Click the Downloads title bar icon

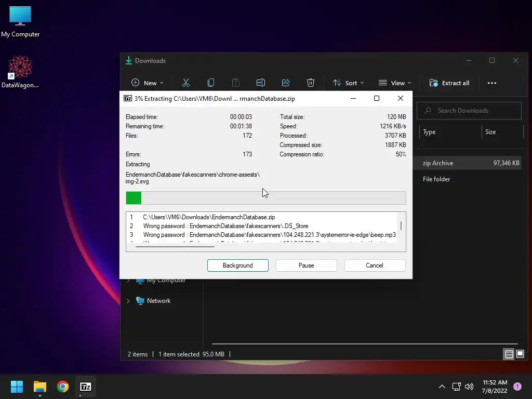pyautogui.click(x=129, y=61)
